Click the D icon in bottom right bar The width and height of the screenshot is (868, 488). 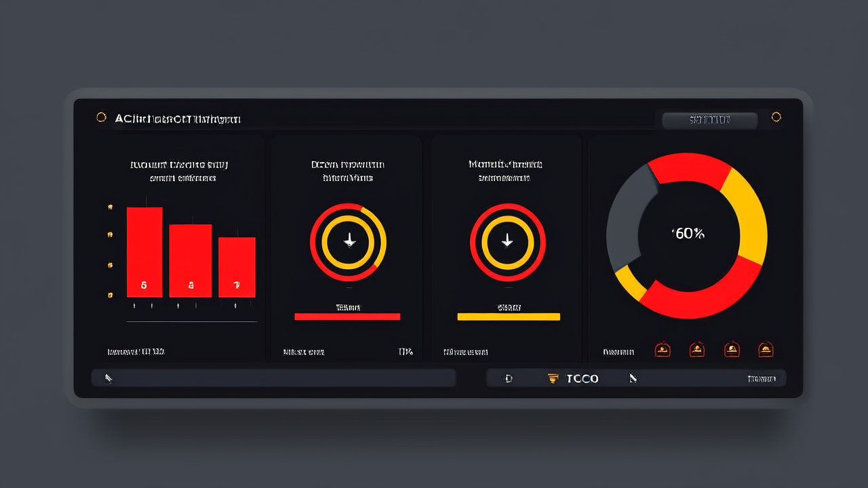(509, 378)
